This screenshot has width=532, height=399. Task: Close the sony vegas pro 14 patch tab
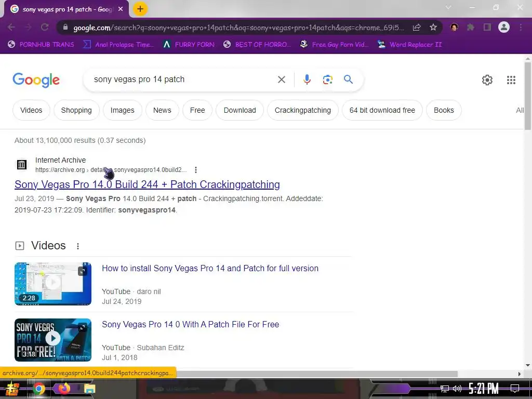[x=121, y=9]
